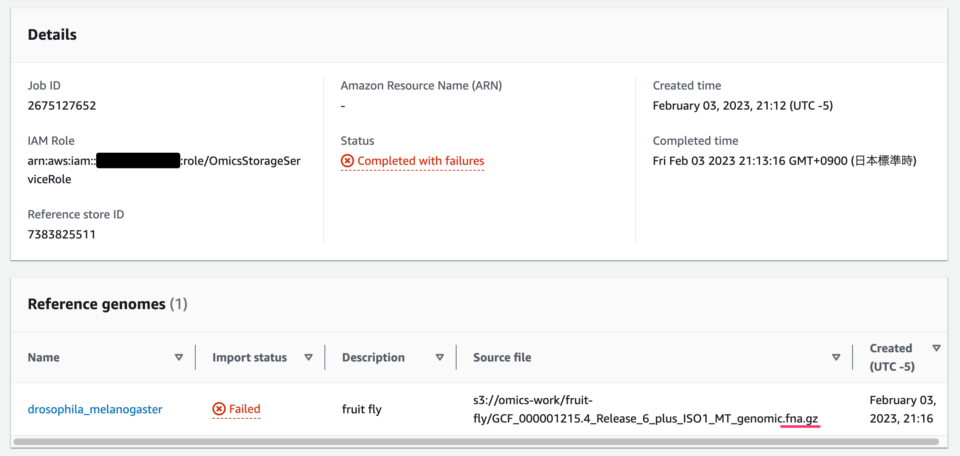Image resolution: width=960 pixels, height=456 pixels.
Task: Click the Completed time Fri Feb 03 2023 value
Action: click(784, 162)
